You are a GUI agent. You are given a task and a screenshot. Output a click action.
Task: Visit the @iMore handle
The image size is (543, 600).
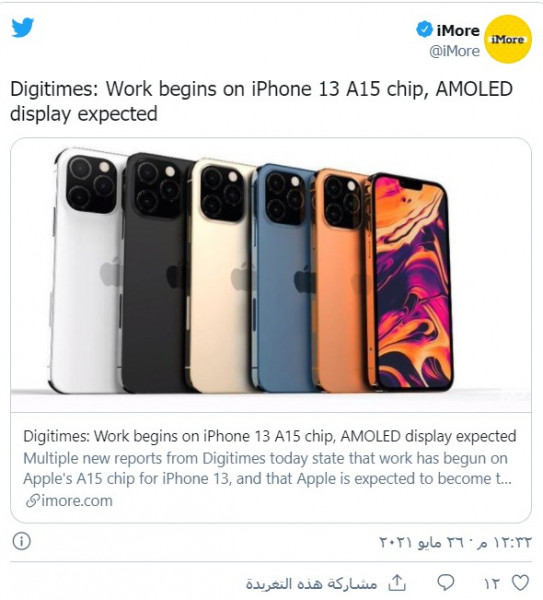pyautogui.click(x=454, y=51)
